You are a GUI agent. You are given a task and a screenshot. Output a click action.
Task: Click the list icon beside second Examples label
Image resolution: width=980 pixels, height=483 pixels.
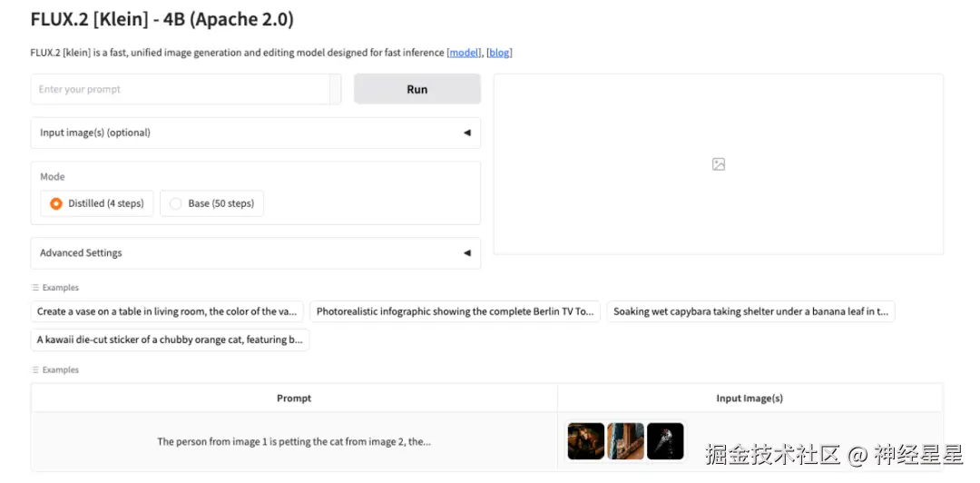point(35,370)
